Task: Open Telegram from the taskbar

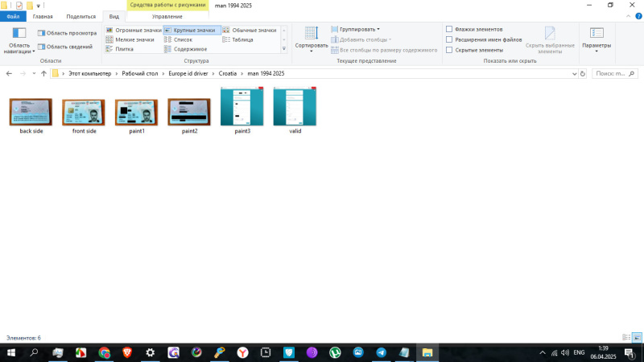Action: (381, 352)
